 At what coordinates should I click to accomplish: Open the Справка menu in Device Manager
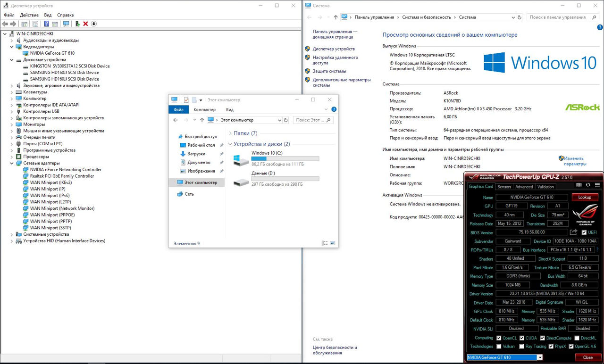(x=65, y=15)
